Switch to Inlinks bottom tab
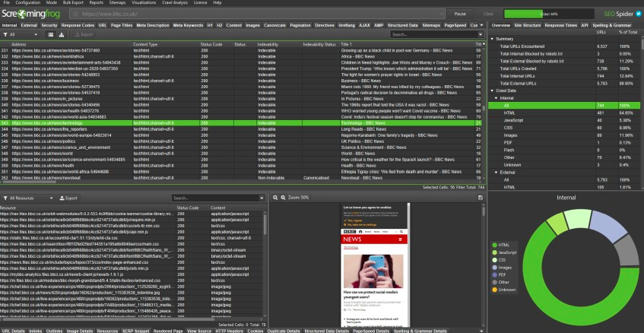The image size is (644, 333). [36, 331]
